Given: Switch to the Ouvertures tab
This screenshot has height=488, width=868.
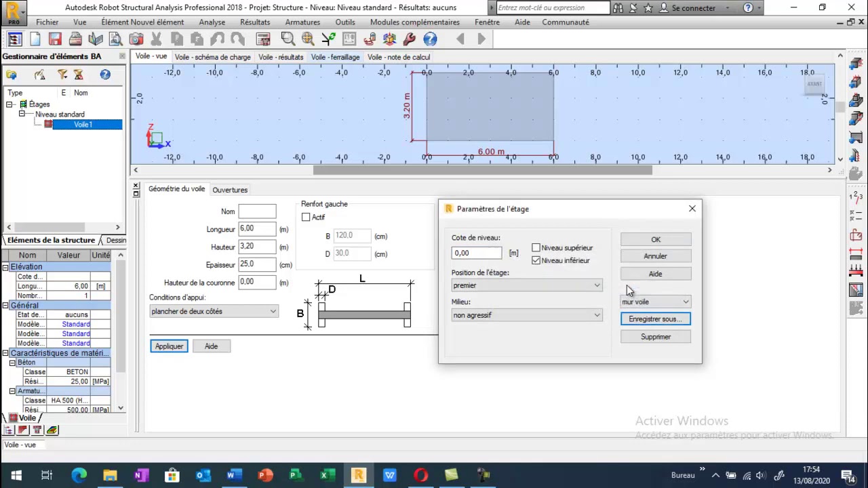Looking at the screenshot, I should coord(230,190).
